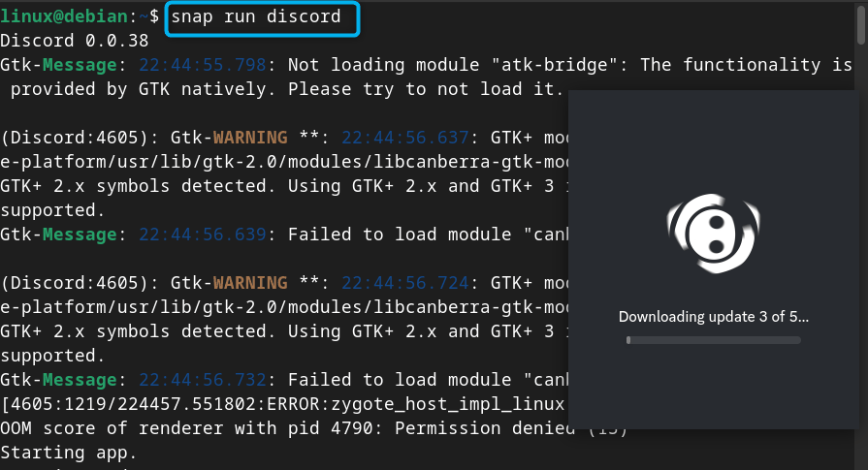The height and width of the screenshot is (470, 868).
Task: Click "Please try to not load it." text
Action: point(426,89)
